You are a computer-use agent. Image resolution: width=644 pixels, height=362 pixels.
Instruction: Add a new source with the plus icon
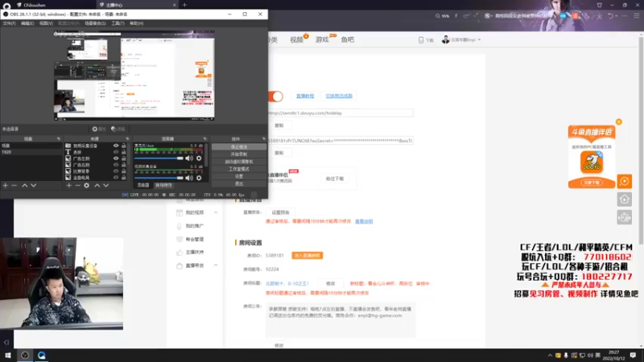pos(69,186)
